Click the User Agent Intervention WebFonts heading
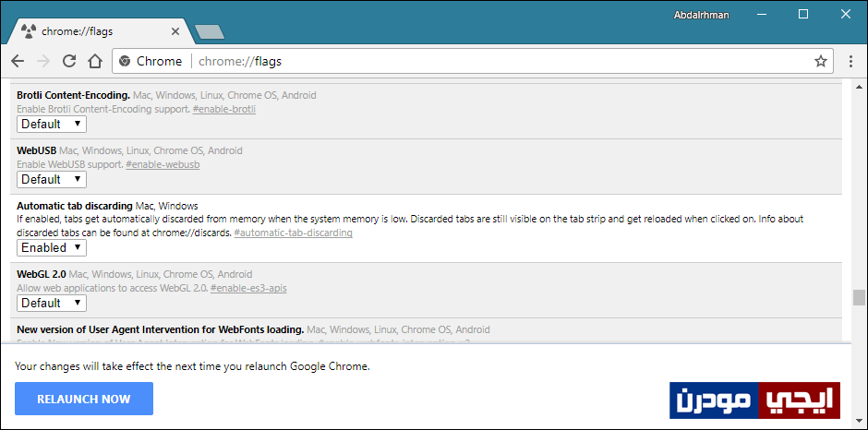The width and height of the screenshot is (868, 430). pyautogui.click(x=161, y=329)
